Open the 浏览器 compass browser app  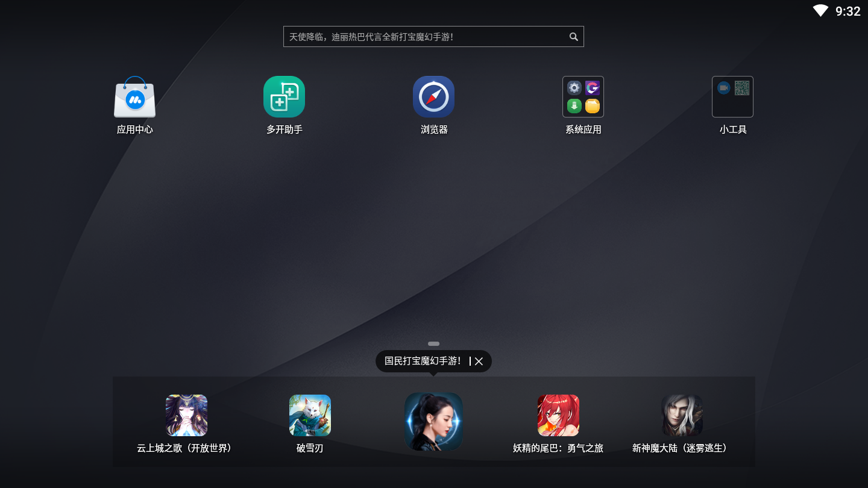(433, 97)
